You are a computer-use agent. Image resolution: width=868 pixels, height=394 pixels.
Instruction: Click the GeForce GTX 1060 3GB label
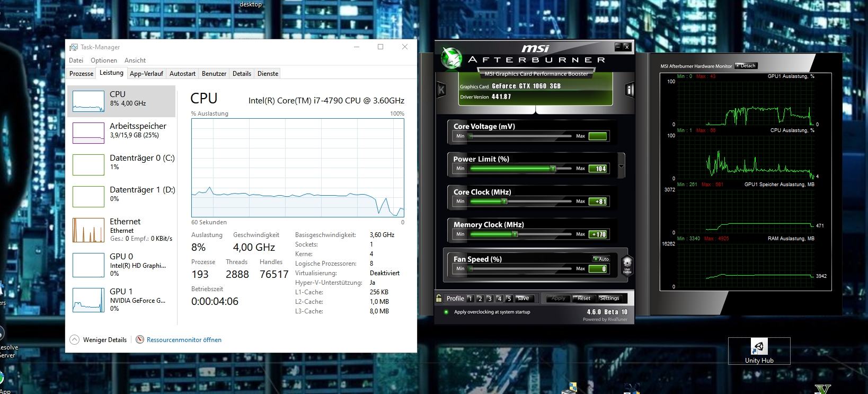[x=526, y=86]
